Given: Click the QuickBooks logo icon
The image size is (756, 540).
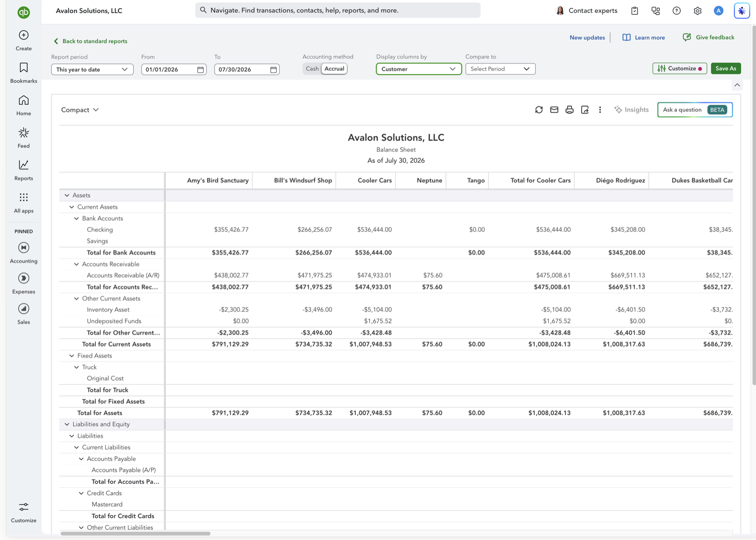Looking at the screenshot, I should pos(23,12).
